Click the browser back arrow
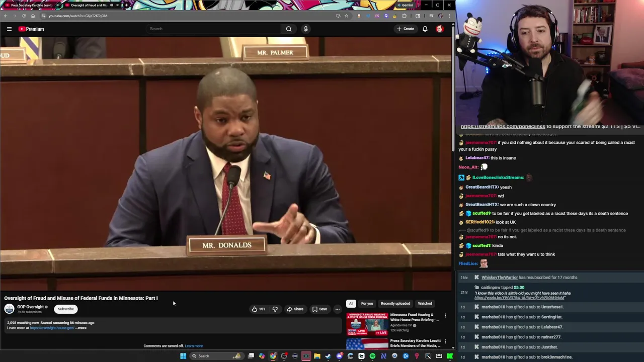644x362 pixels. click(6, 16)
